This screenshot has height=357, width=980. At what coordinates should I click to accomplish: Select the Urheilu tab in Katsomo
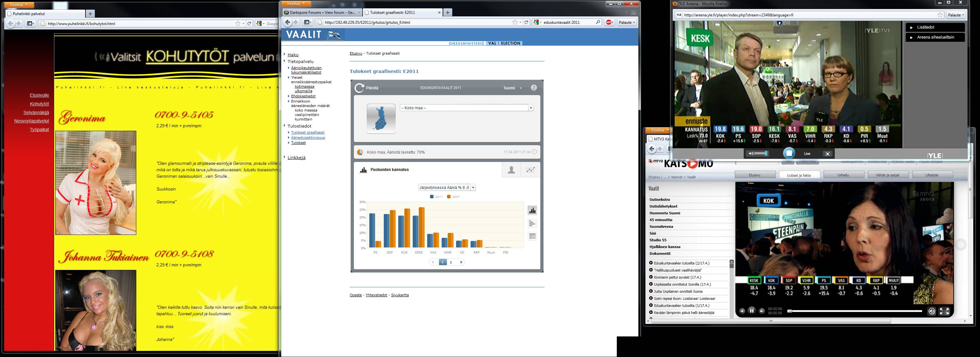pyautogui.click(x=843, y=175)
